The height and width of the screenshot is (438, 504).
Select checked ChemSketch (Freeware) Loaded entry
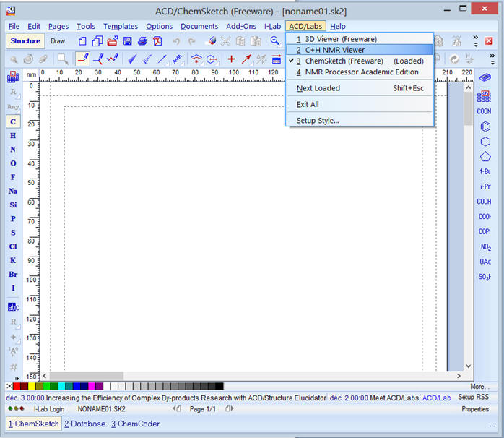pos(360,61)
